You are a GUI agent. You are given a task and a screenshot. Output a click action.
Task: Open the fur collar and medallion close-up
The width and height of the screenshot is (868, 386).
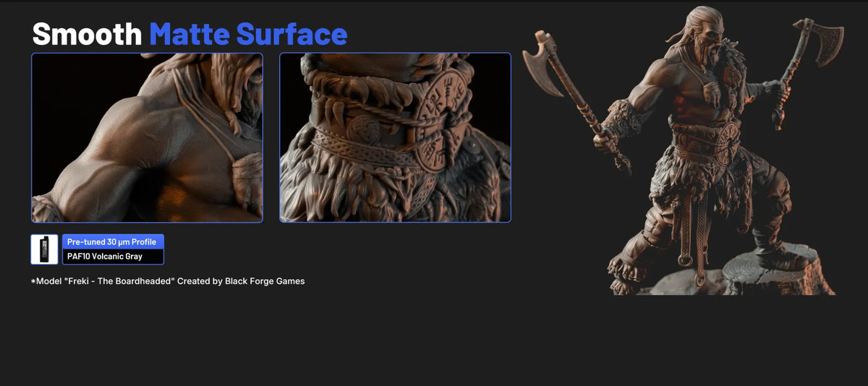(395, 137)
